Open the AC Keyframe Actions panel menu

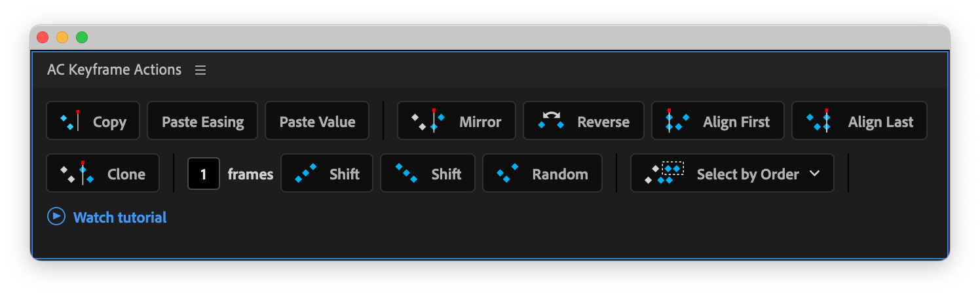(x=200, y=70)
